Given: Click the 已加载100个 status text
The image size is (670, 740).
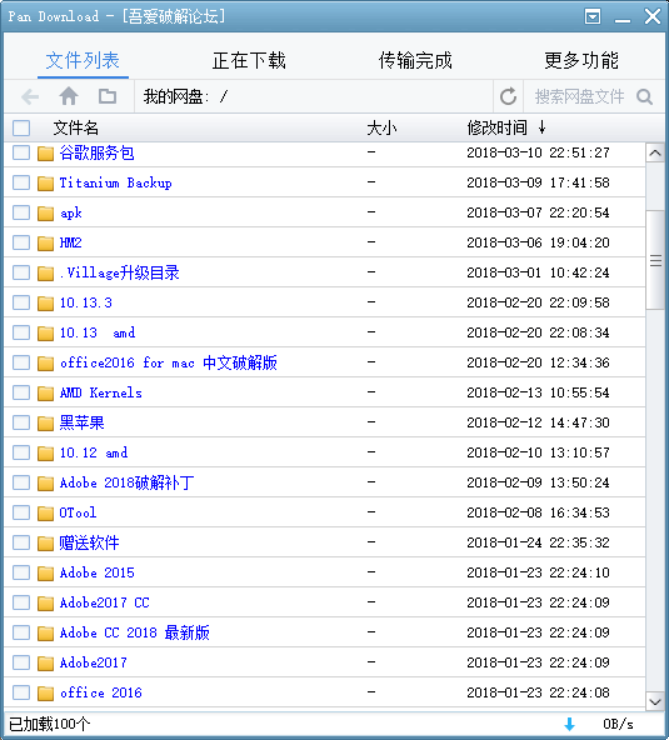Looking at the screenshot, I should tap(50, 723).
